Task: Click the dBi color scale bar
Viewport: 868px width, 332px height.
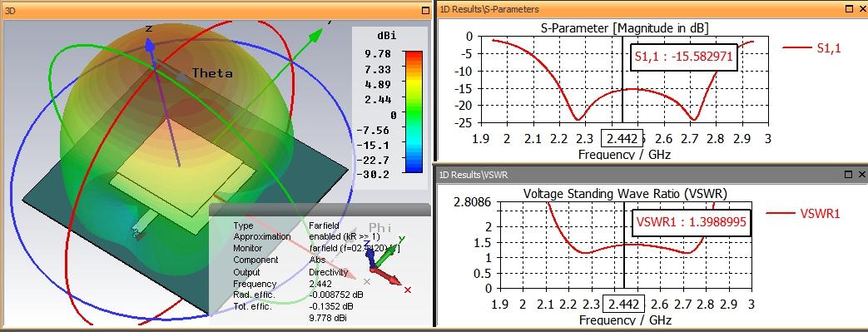Action: 414,112
